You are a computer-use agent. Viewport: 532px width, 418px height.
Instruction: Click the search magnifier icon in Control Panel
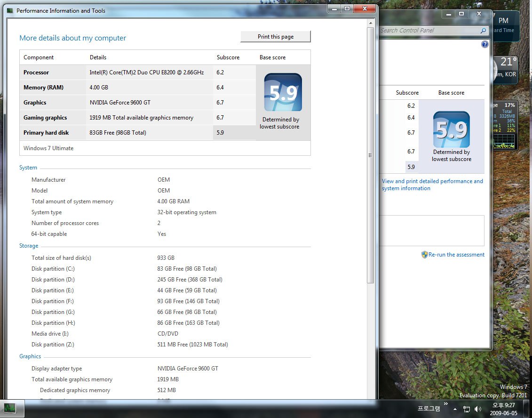483,31
